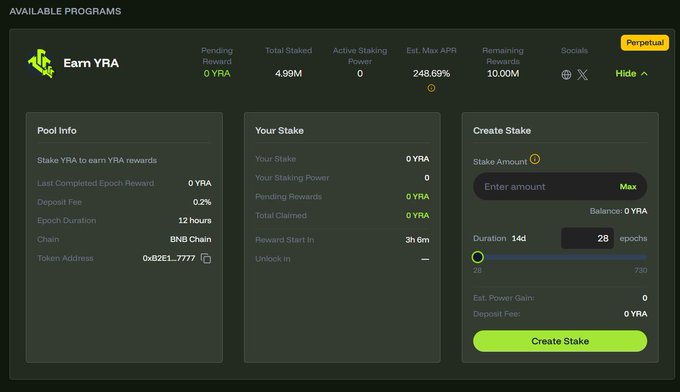The image size is (680, 392).
Task: Click the Balance: 0 YRA text
Action: coord(618,211)
